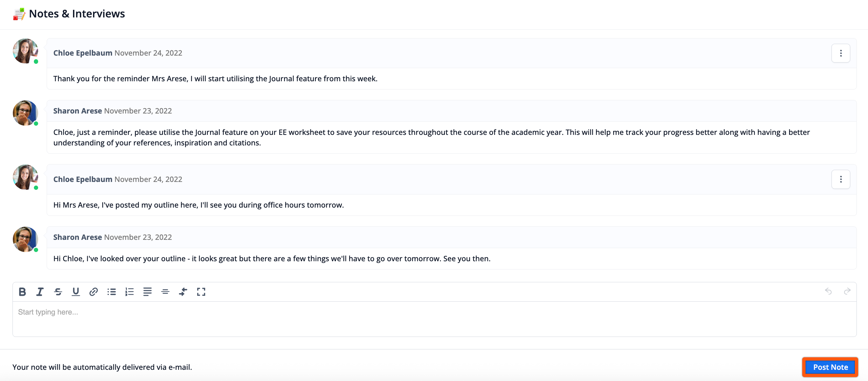The width and height of the screenshot is (868, 381).
Task: Toggle bold formatting in note editor
Action: 22,292
